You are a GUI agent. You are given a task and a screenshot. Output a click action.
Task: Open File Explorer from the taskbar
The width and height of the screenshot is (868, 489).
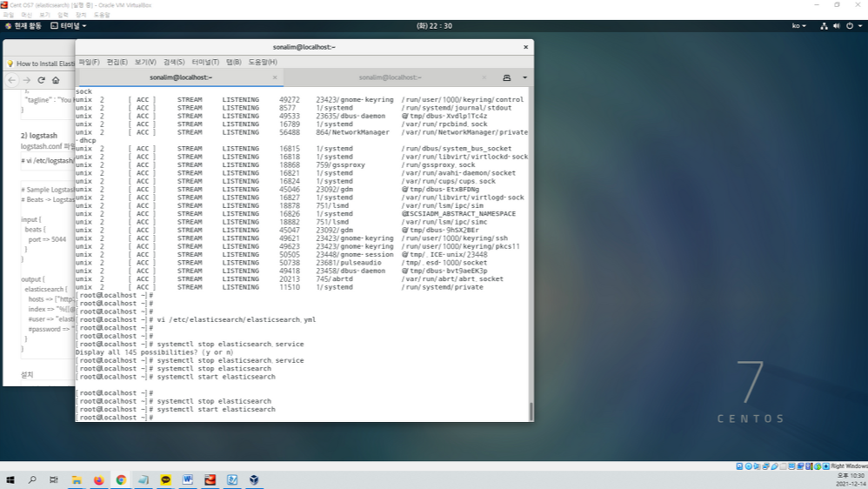point(77,479)
